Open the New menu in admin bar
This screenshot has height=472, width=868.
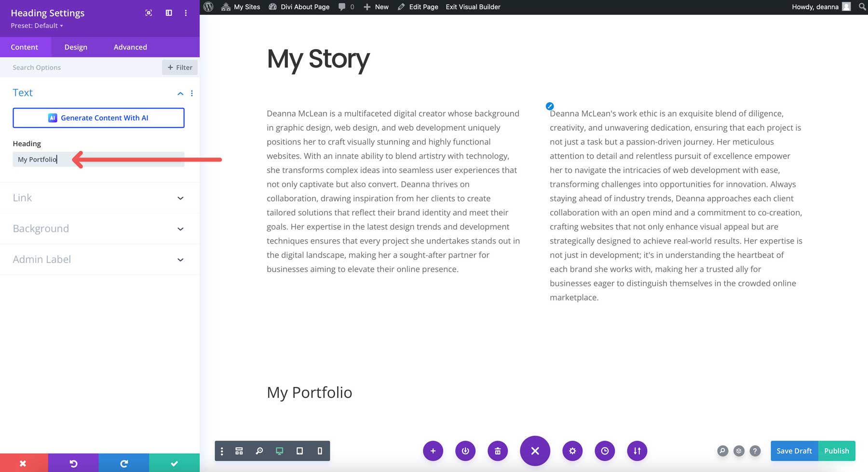(376, 7)
